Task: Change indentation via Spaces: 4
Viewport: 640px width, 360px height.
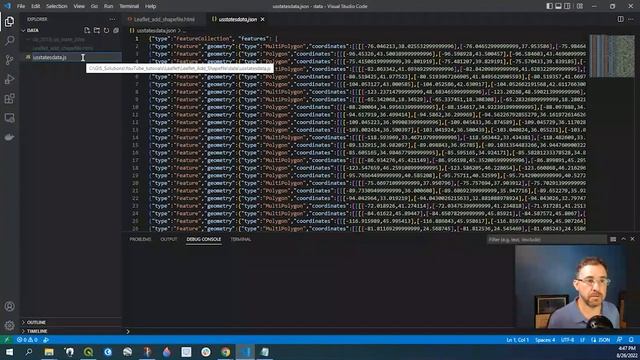Action: [545, 340]
